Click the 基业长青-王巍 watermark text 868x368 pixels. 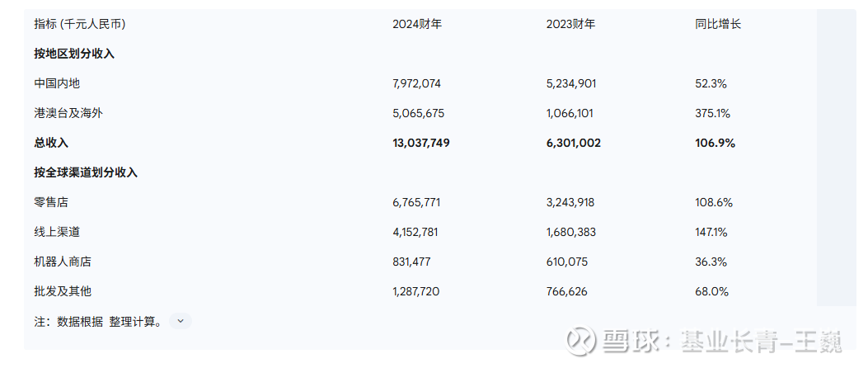(x=768, y=341)
